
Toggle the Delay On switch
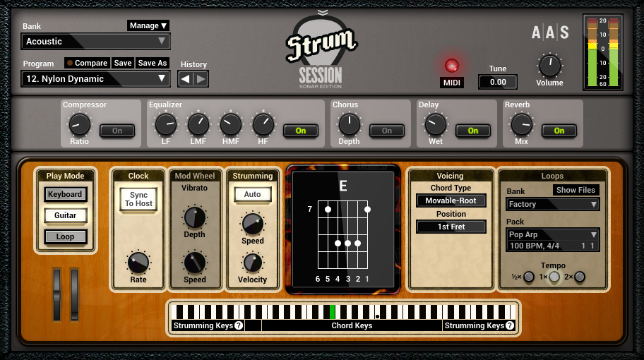point(472,131)
